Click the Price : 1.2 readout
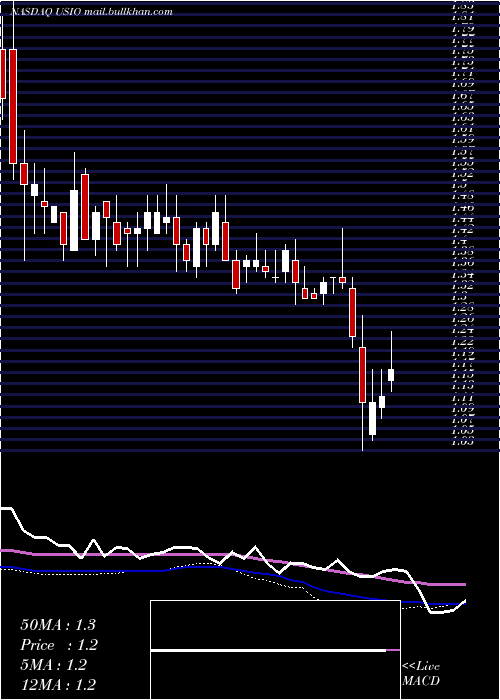Image resolution: width=500 pixels, height=700 pixels. [x=59, y=645]
